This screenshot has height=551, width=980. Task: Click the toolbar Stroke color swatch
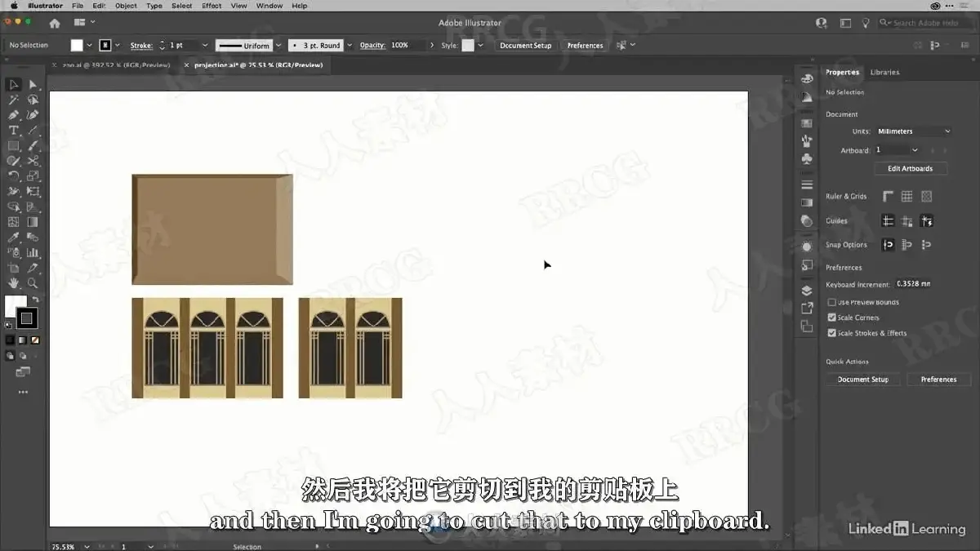27,318
